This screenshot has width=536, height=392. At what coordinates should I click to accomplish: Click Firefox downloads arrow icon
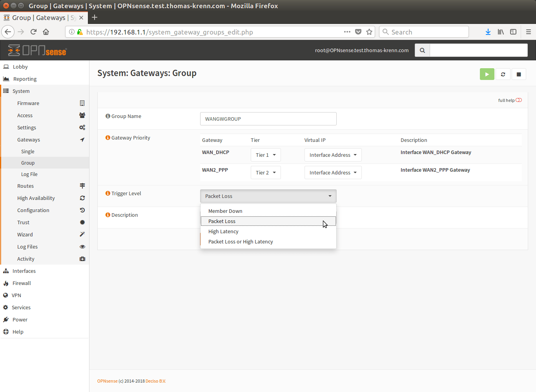click(x=488, y=32)
